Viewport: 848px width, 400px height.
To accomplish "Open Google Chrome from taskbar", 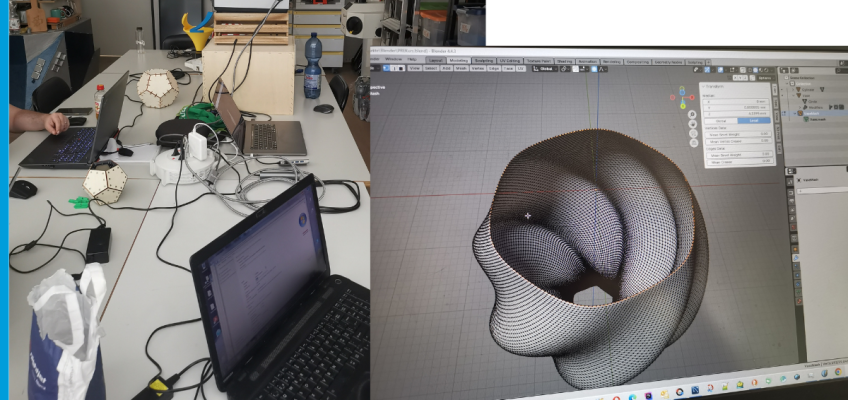I will [838, 371].
